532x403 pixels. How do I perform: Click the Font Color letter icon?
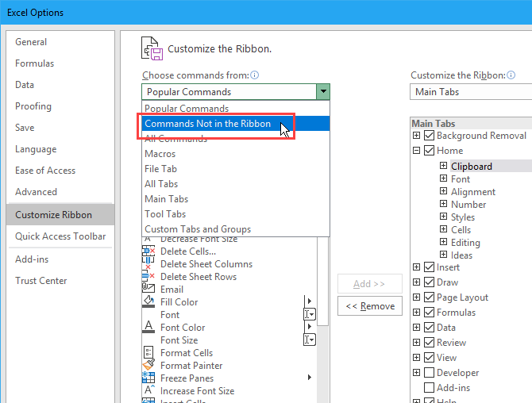coord(148,328)
